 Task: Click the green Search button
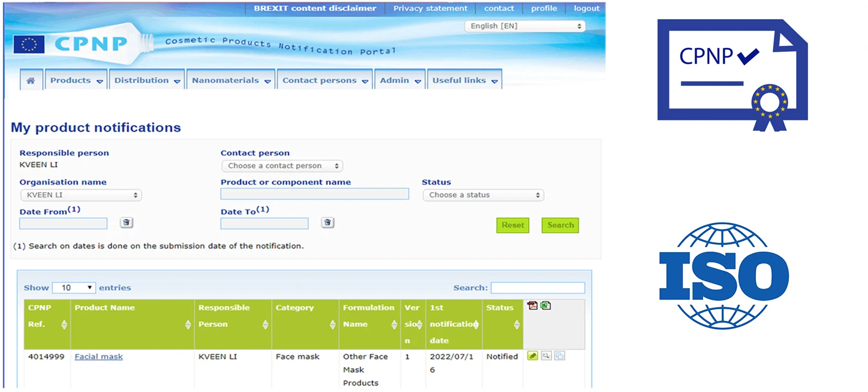tap(560, 225)
